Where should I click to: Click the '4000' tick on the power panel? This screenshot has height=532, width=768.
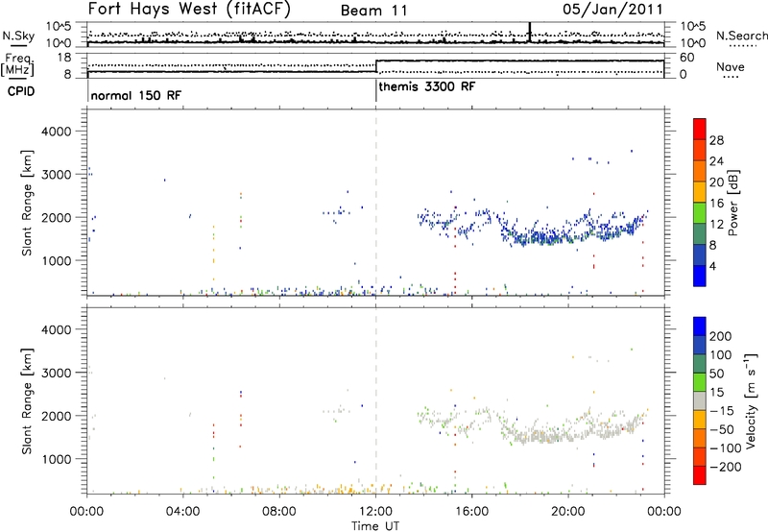56,132
